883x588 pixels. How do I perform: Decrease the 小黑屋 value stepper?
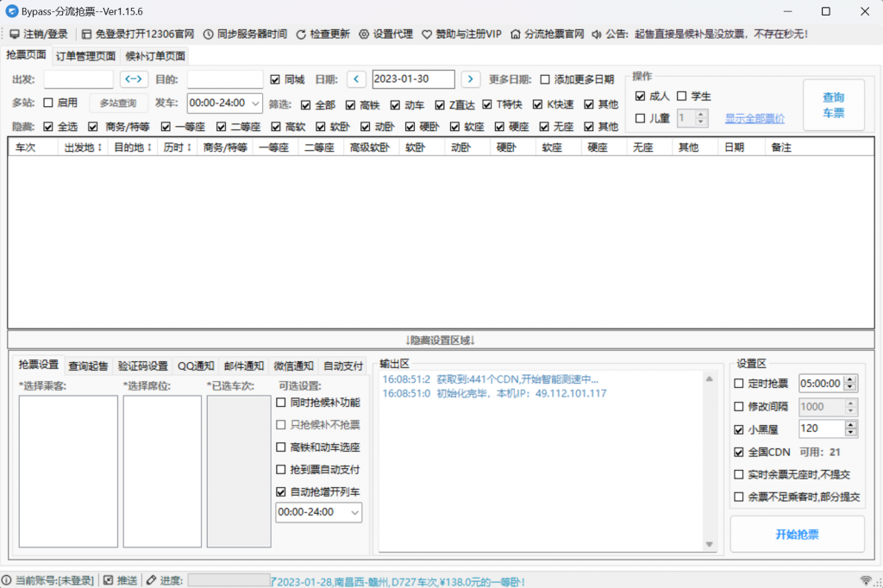[850, 433]
